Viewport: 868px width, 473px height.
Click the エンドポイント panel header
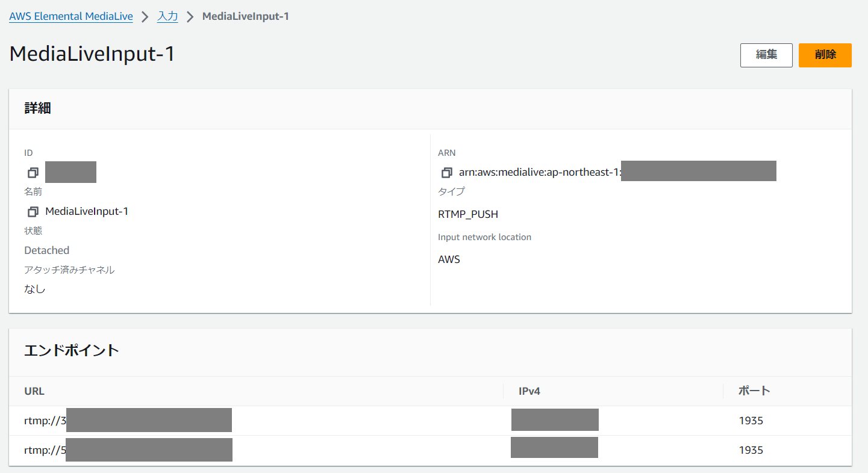(430, 352)
